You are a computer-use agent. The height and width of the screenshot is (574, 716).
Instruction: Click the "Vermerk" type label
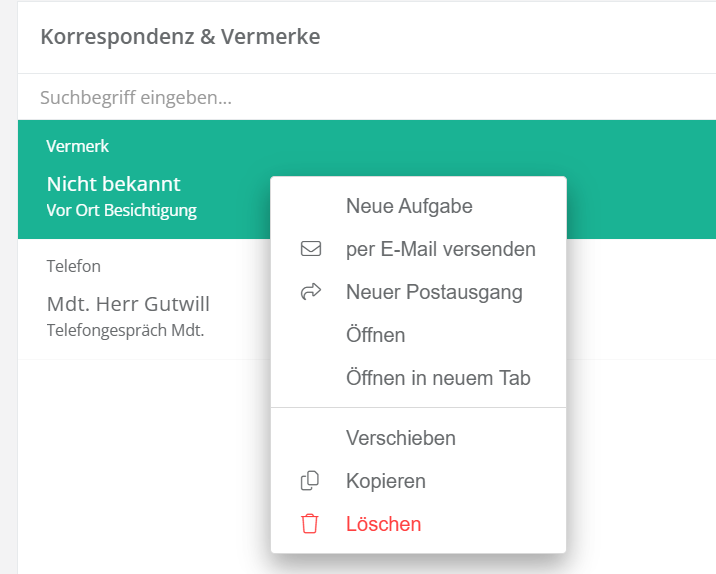pyautogui.click(x=78, y=146)
